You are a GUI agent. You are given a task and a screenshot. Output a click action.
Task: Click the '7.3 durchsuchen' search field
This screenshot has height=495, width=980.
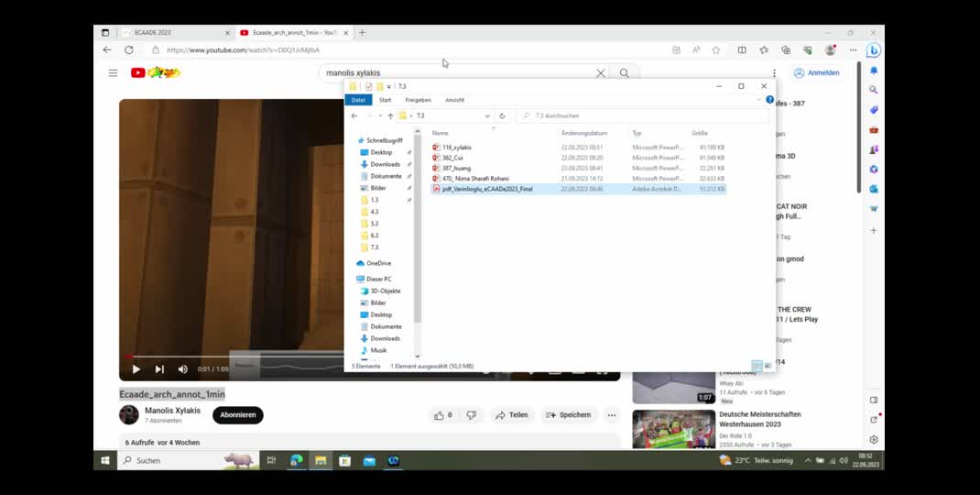pyautogui.click(x=641, y=116)
